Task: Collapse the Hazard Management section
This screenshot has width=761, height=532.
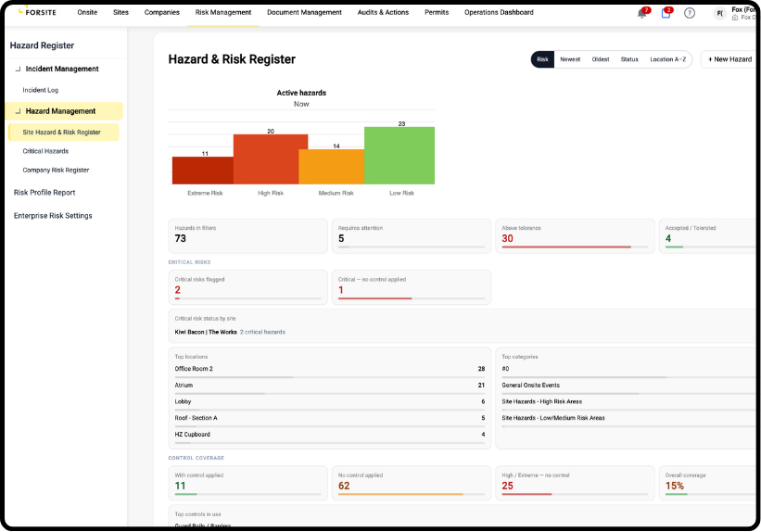Action: coord(18,111)
